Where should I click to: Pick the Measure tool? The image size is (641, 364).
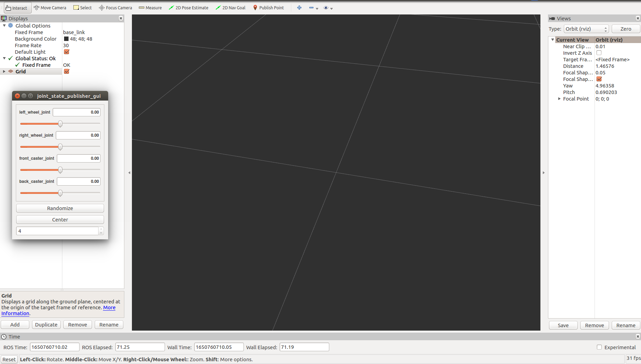[x=150, y=8]
